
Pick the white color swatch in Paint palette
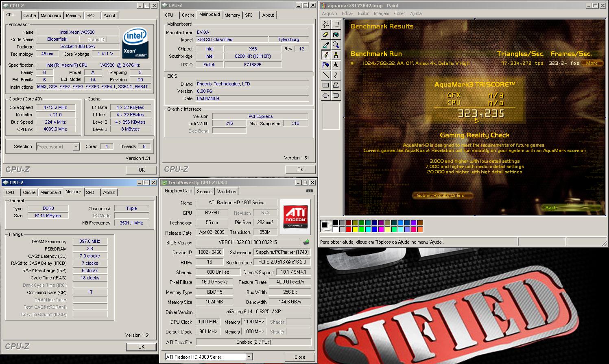coord(335,229)
